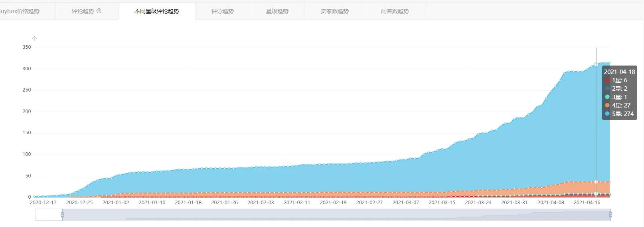Click the blue 5星: 274 tooltip entry

tap(619, 114)
